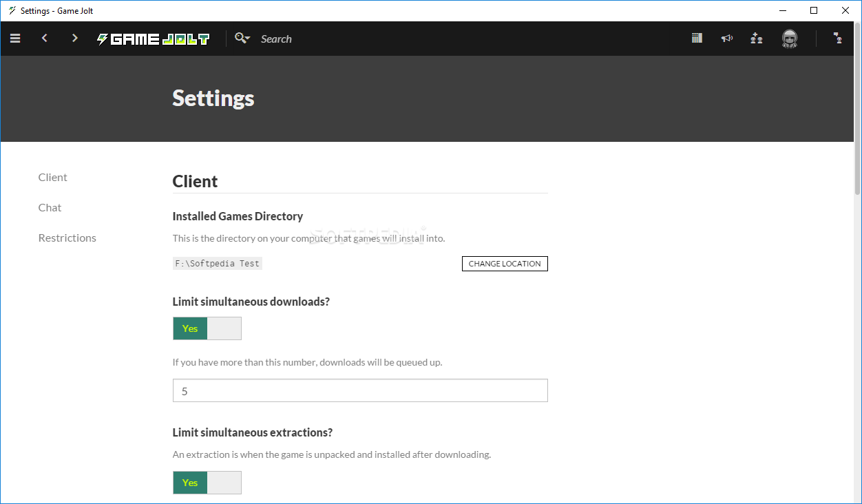Click the CHANGE LOCATION button
The width and height of the screenshot is (862, 504).
(x=505, y=264)
